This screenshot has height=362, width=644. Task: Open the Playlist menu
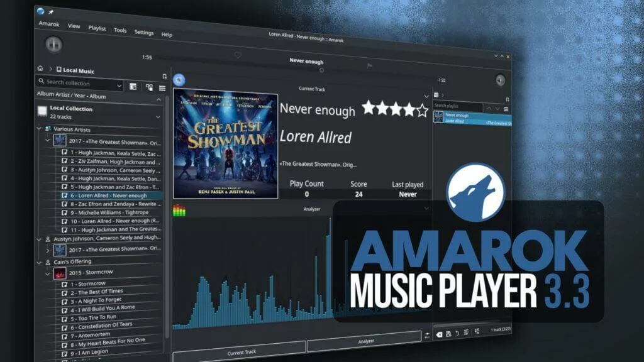[97, 28]
